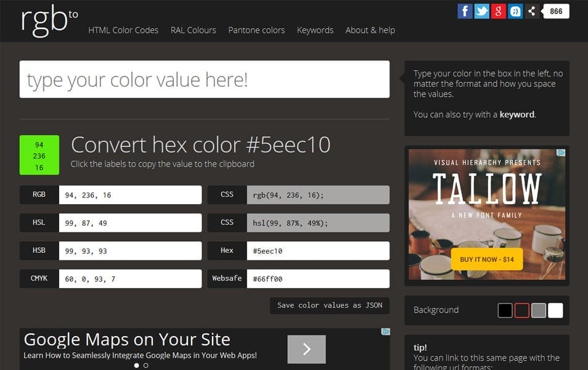This screenshot has width=588, height=370.
Task: Click the ad's forward arrow button
Action: pyautogui.click(x=306, y=349)
